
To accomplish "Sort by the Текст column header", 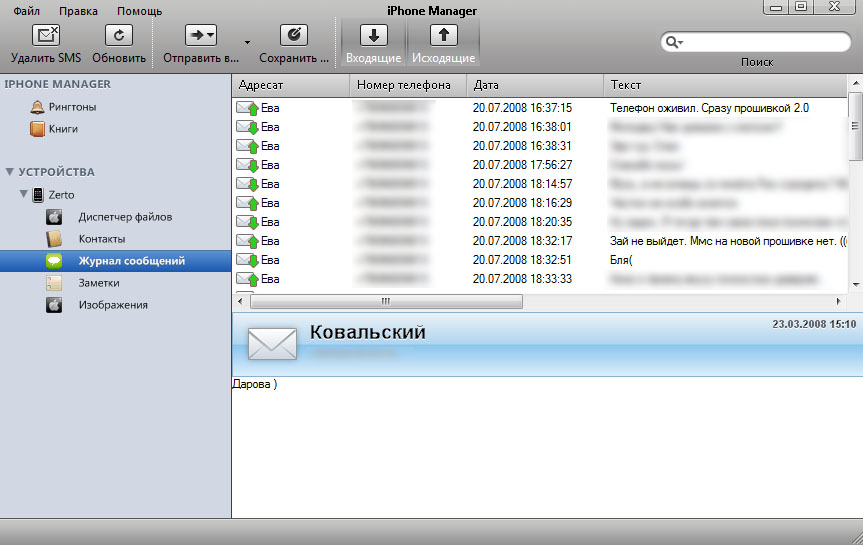I will tap(725, 85).
